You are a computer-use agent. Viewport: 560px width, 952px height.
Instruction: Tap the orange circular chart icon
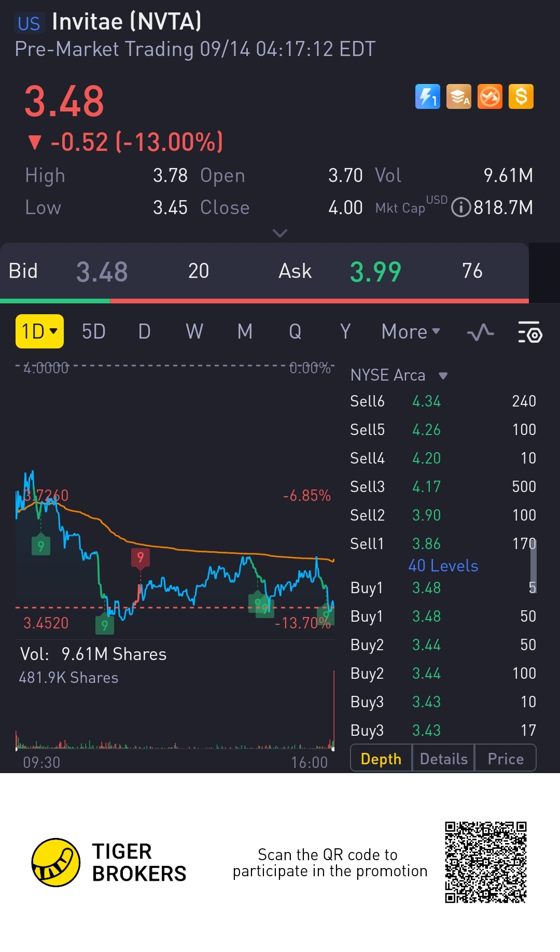tap(490, 96)
